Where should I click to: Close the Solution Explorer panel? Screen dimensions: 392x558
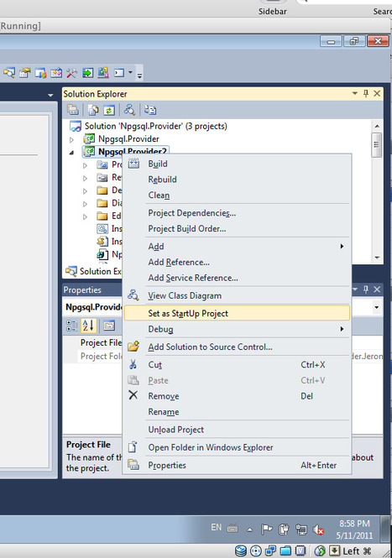click(377, 93)
